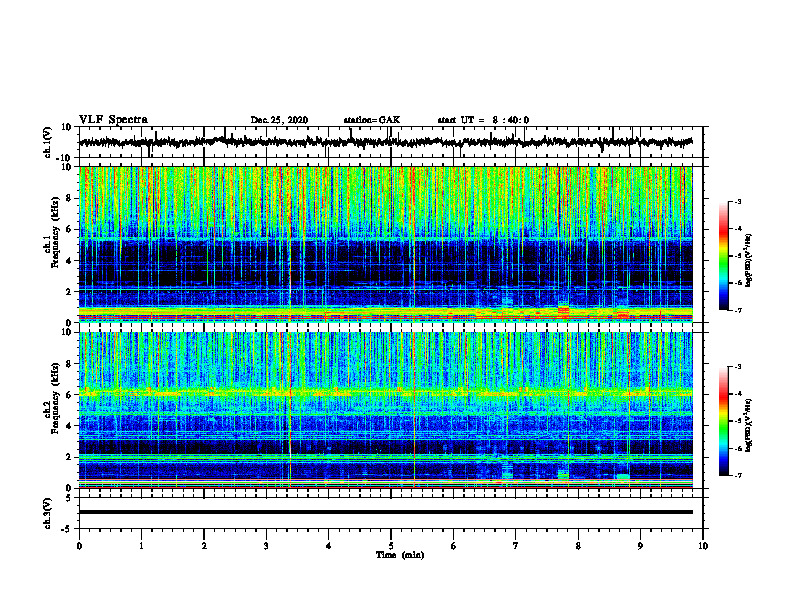Image resolution: width=792 pixels, height=612 pixels.
Task: Click the ch.2 colorbar "log(PSD)(V²/Hz)" label
Action: tap(749, 426)
